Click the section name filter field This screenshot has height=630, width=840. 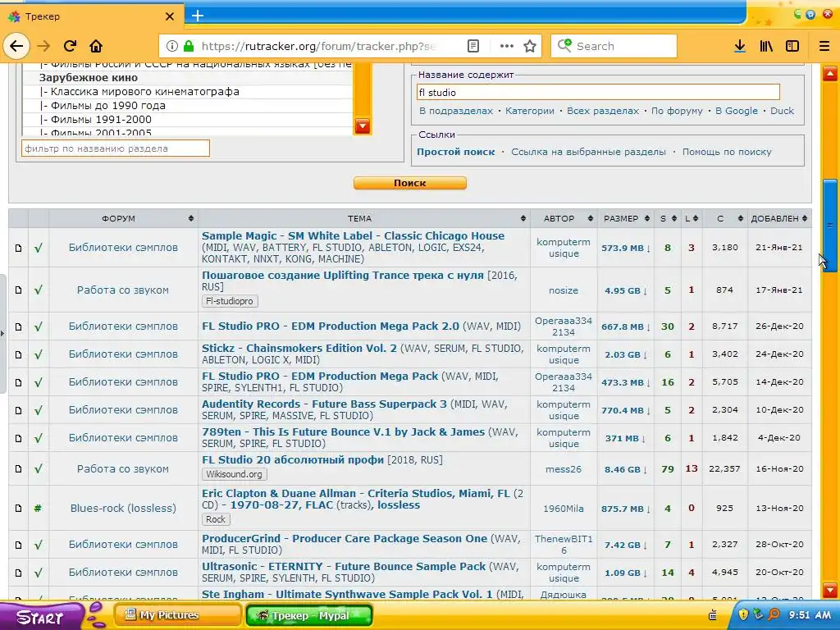click(x=115, y=148)
